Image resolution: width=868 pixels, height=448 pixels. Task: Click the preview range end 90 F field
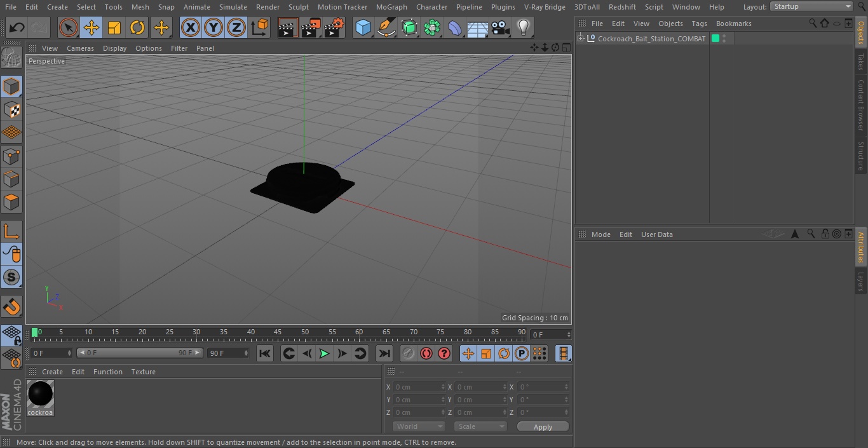pos(228,353)
